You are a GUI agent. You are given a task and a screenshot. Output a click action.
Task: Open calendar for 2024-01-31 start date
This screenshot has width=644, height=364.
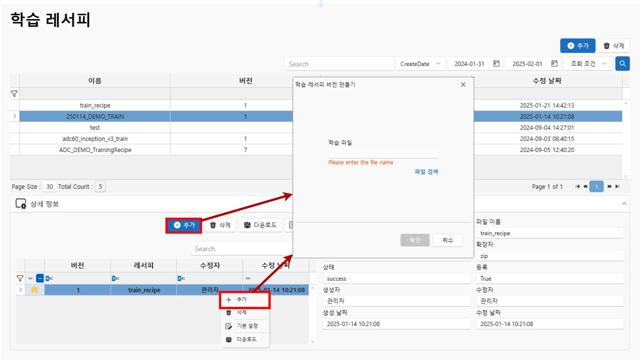pos(496,64)
